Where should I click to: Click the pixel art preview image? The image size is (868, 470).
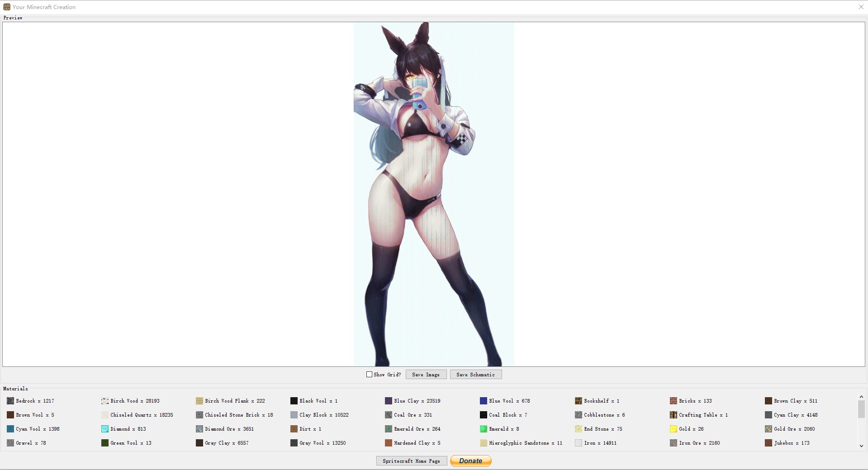coord(434,194)
